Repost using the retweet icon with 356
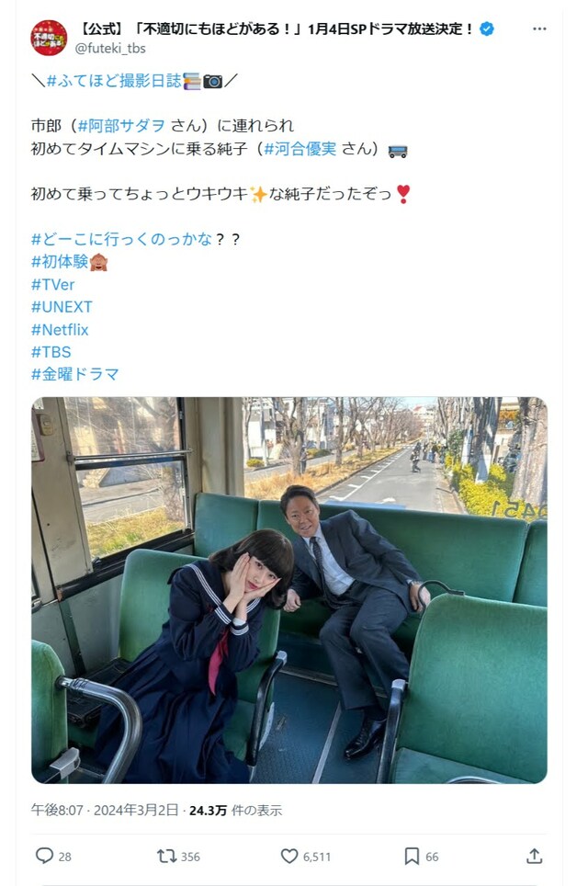 pos(166,856)
